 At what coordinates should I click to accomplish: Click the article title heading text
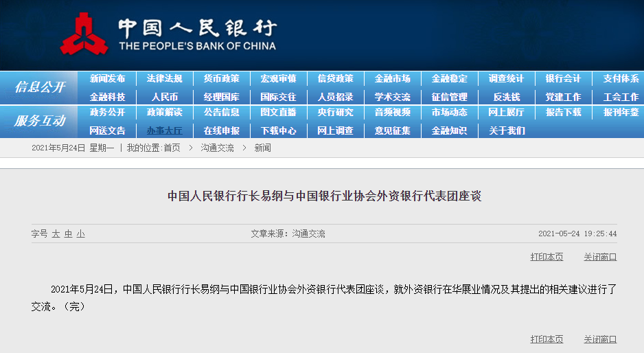click(x=324, y=196)
